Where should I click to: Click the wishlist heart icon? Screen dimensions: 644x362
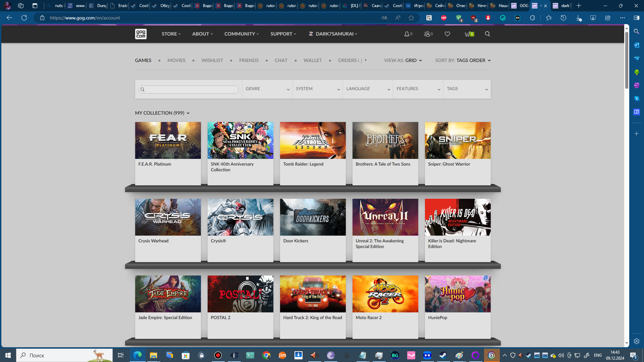pos(448,34)
